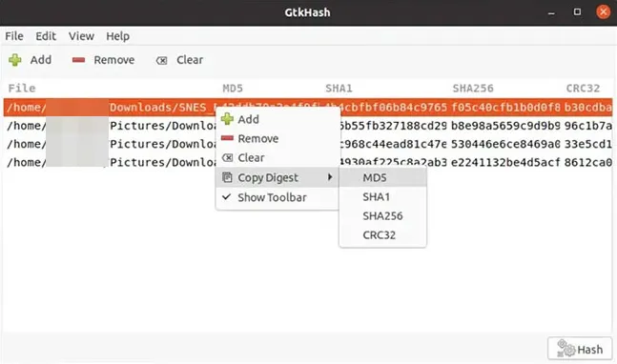Choose CRC32 from Copy Digest submenu
The height and width of the screenshot is (364, 617).
pyautogui.click(x=382, y=235)
